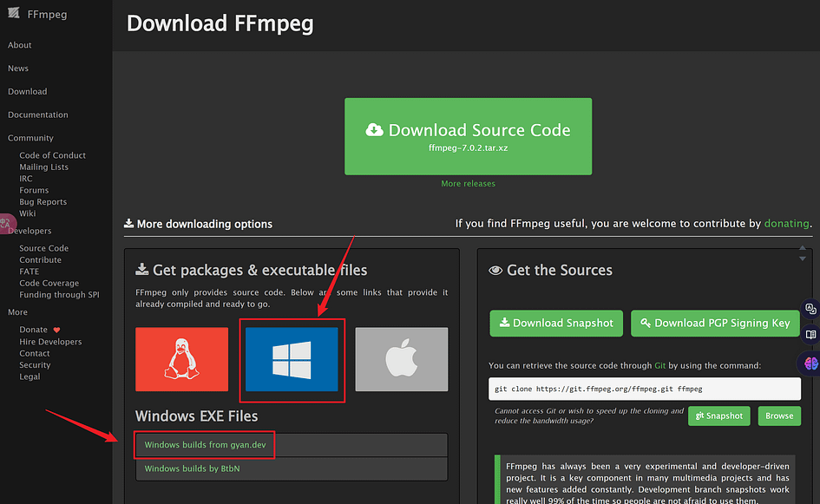
Task: Open Download in sidebar menu
Action: 27,91
